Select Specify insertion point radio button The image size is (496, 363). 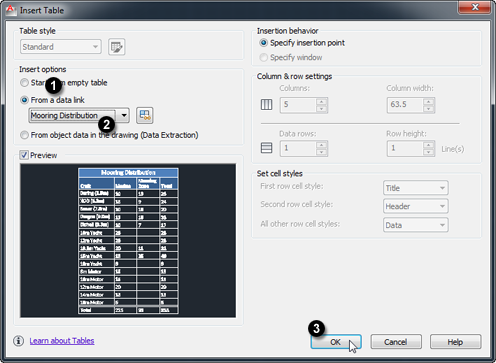click(x=263, y=43)
